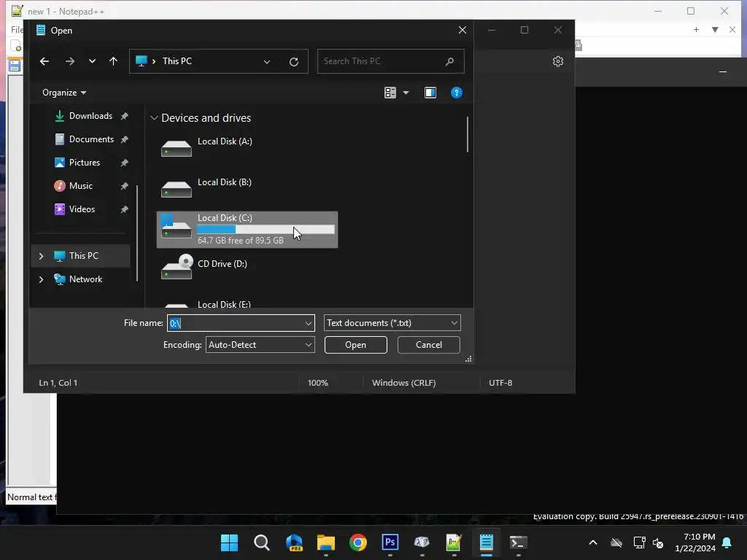This screenshot has height=560, width=747.
Task: Click Notepad++ save icon
Action: (x=15, y=66)
